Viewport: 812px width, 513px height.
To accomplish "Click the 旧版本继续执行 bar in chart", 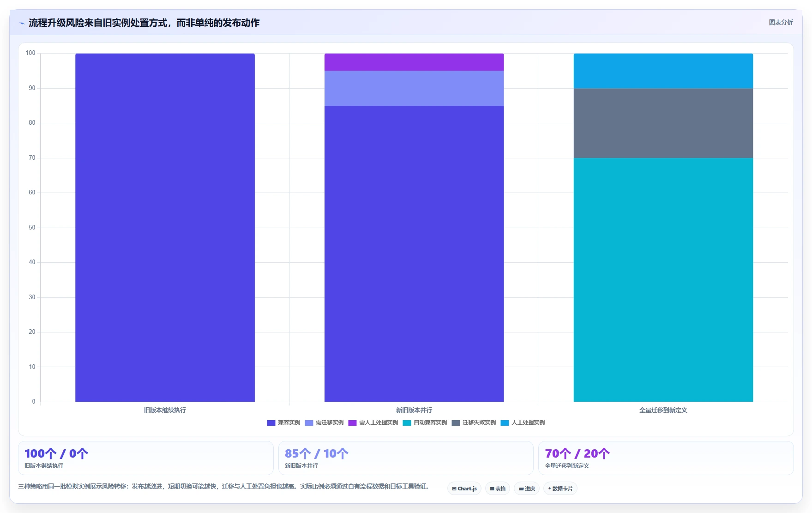I will click(165, 227).
